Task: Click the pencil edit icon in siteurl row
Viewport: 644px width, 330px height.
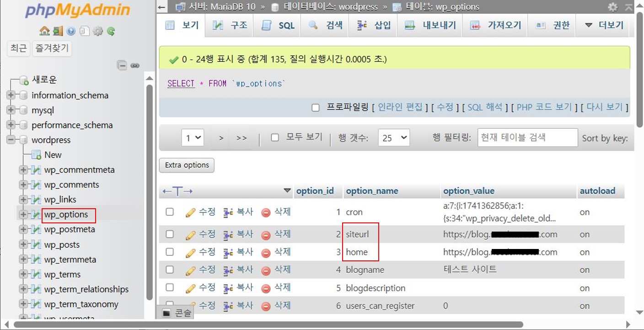Action: [x=191, y=235]
